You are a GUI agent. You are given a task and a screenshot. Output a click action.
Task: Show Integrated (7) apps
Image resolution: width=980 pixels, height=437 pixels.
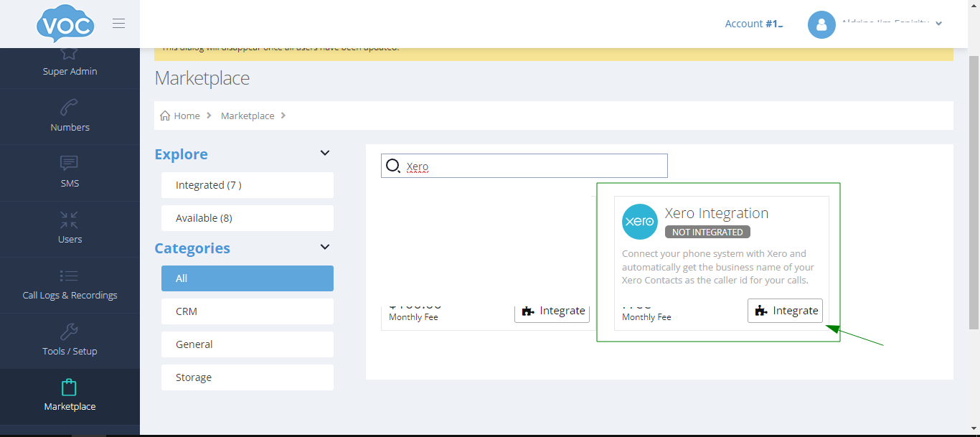click(x=248, y=185)
